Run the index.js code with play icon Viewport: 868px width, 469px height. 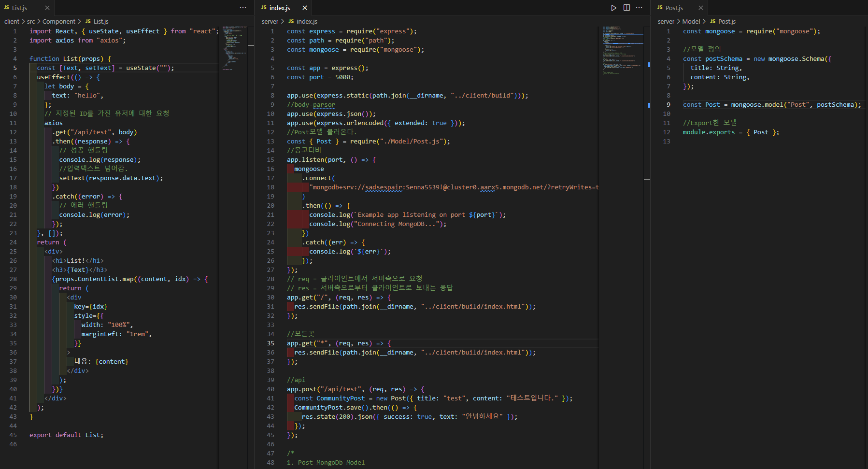tap(613, 8)
